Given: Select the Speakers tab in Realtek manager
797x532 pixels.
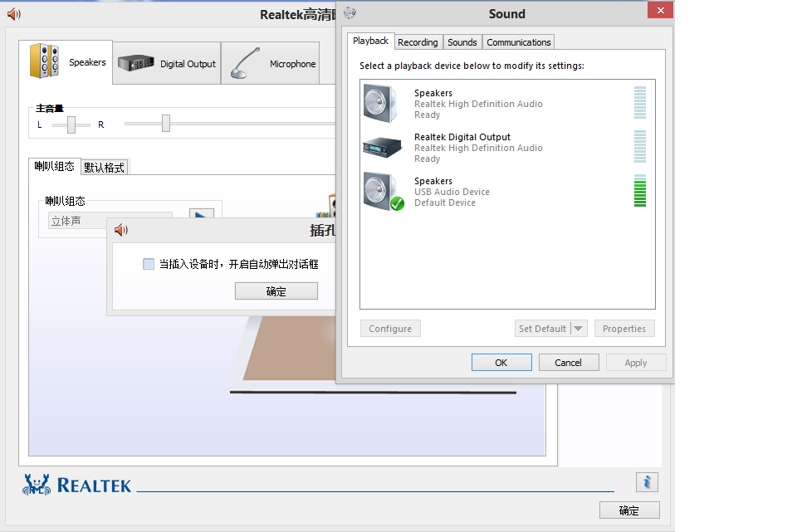Looking at the screenshot, I should pos(66,62).
